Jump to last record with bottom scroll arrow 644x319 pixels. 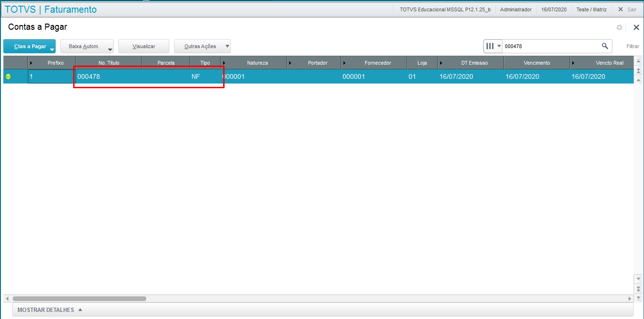pyautogui.click(x=638, y=298)
